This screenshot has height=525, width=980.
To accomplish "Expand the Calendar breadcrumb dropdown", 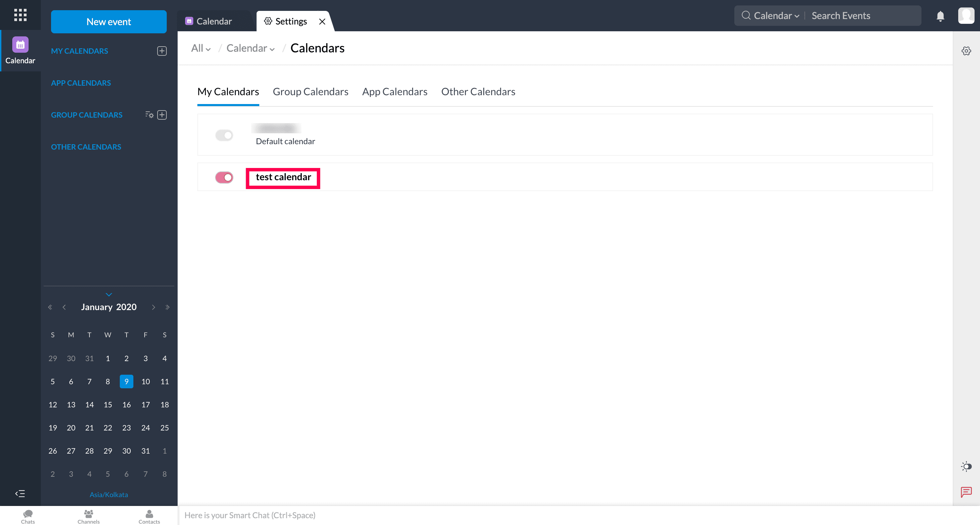I will point(250,48).
